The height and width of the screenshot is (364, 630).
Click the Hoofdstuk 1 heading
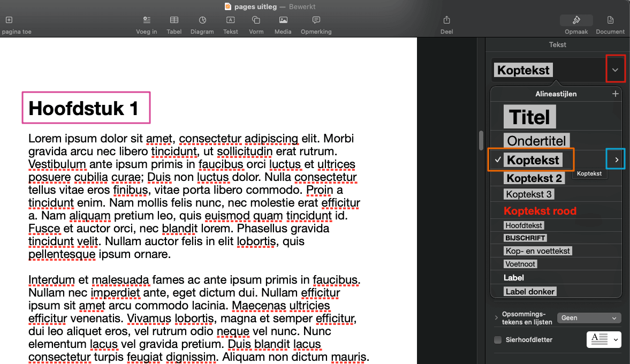click(84, 109)
